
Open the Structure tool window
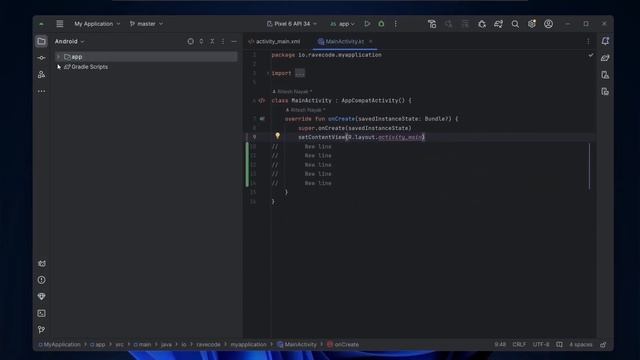click(x=41, y=74)
